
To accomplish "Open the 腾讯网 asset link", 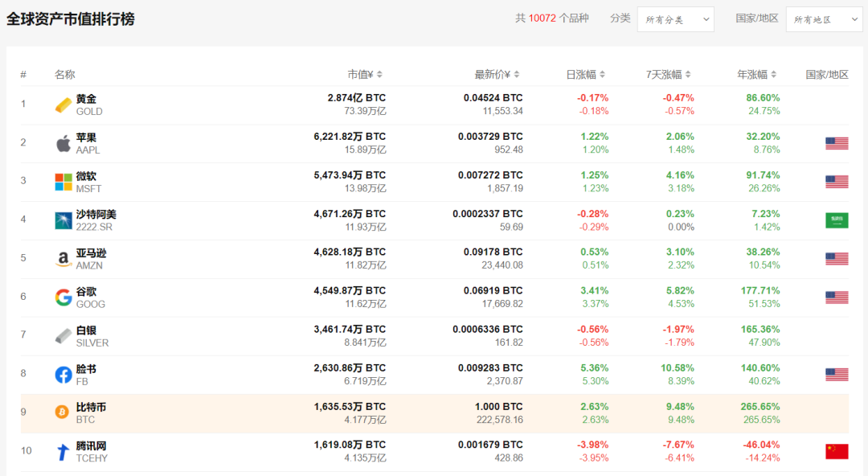I will pos(91,446).
